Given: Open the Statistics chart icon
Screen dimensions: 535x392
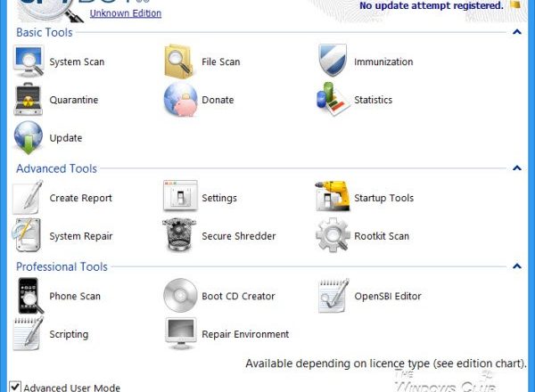Looking at the screenshot, I should point(333,99).
